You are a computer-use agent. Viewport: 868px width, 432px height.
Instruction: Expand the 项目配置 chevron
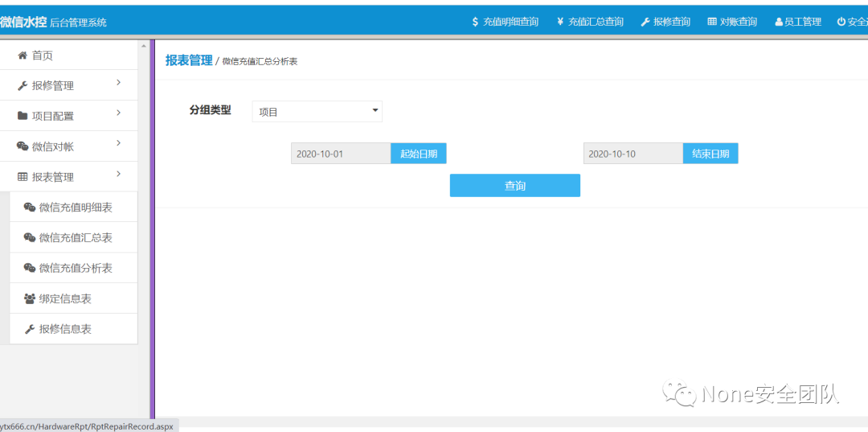pyautogui.click(x=118, y=113)
